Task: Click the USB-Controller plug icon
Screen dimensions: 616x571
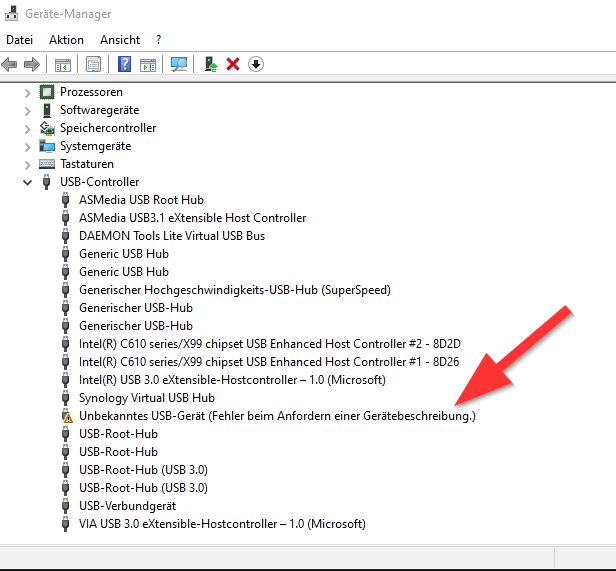Action: 47,182
